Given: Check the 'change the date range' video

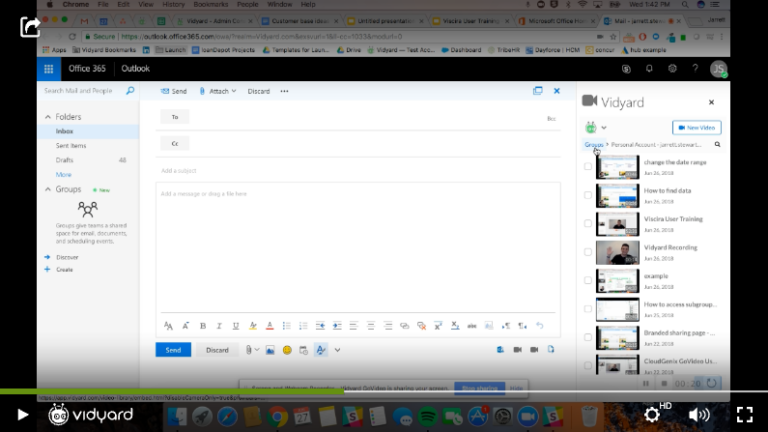Looking at the screenshot, I should point(588,167).
